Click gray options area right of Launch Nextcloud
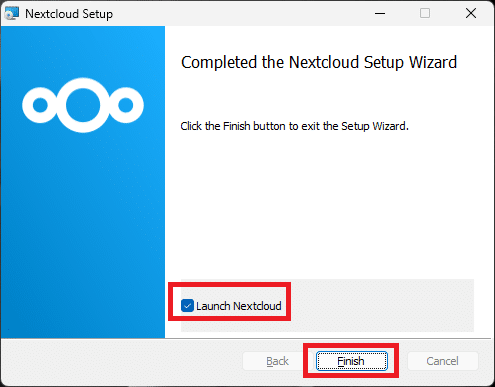 pyautogui.click(x=382, y=306)
